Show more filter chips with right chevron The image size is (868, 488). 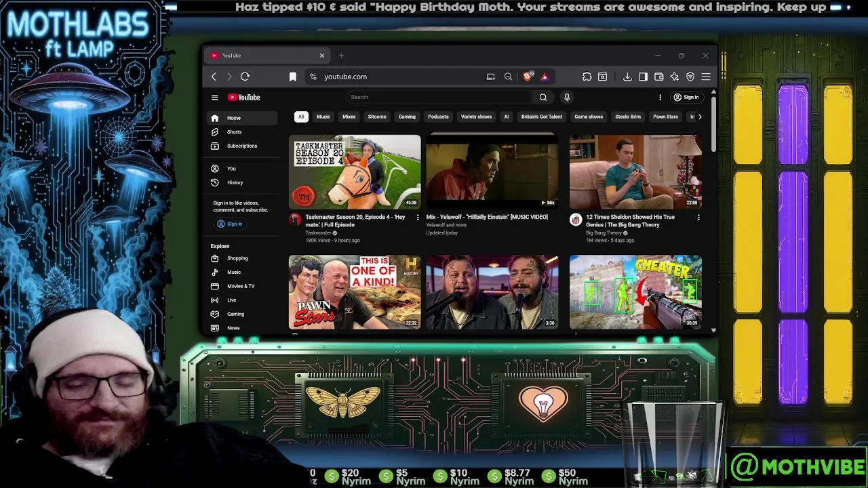click(700, 117)
